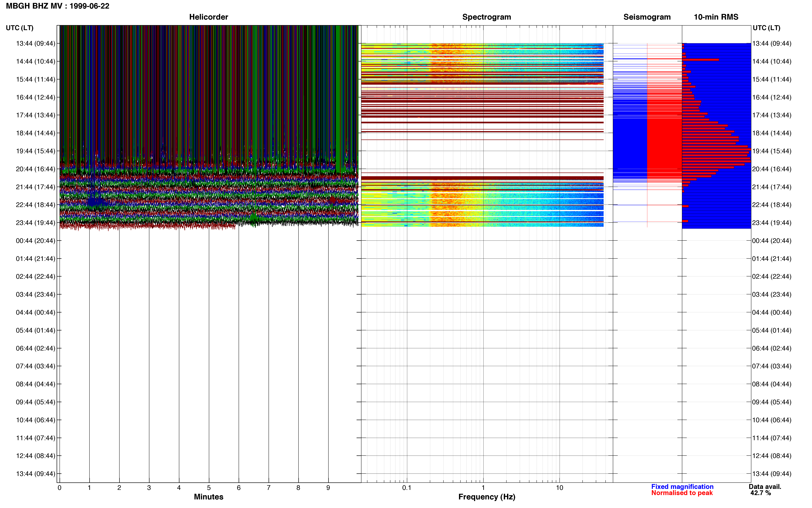The height and width of the screenshot is (508, 812).
Task: Click the Fixed magnification legend text
Action: point(682,486)
